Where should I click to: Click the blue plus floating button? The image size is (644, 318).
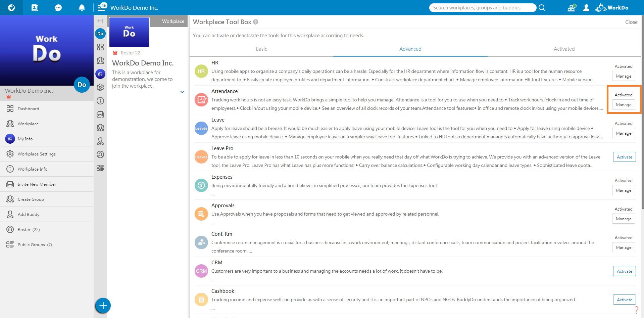tap(103, 306)
